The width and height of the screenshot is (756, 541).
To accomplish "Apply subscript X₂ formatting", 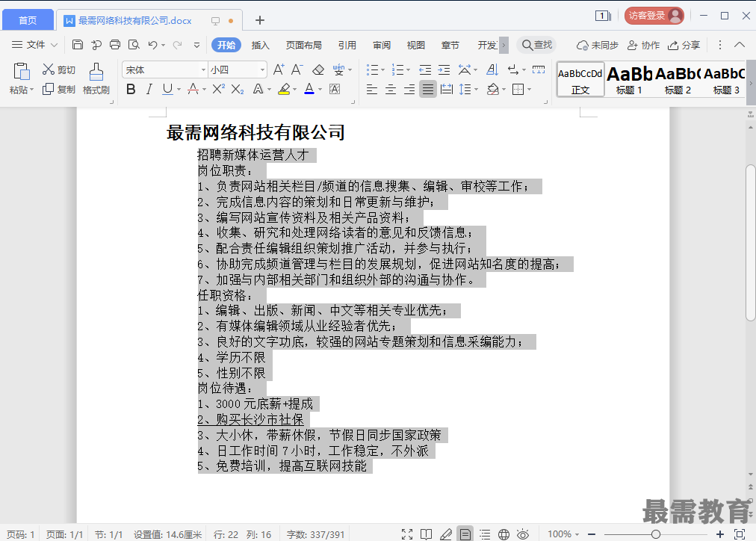I will tap(238, 89).
